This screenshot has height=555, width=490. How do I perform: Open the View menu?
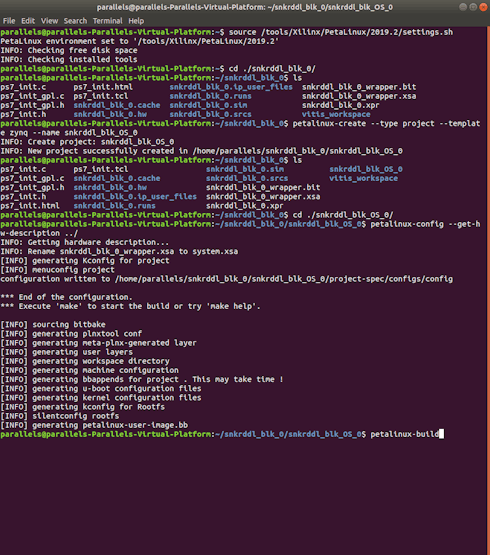coord(49,21)
